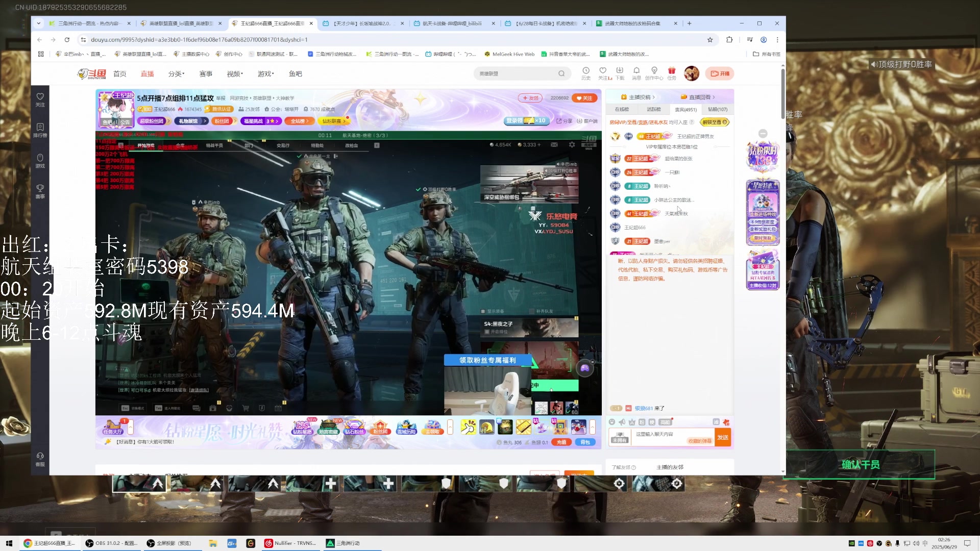
Task: Open the Chrome tab search dropdown arrow
Action: pos(38,23)
